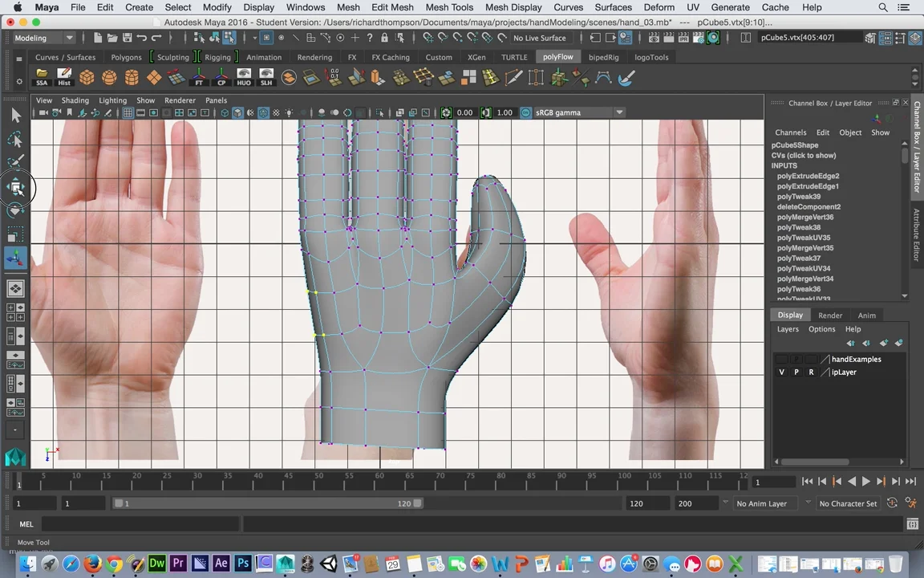Toggle the auto keyframe button

[x=892, y=503]
